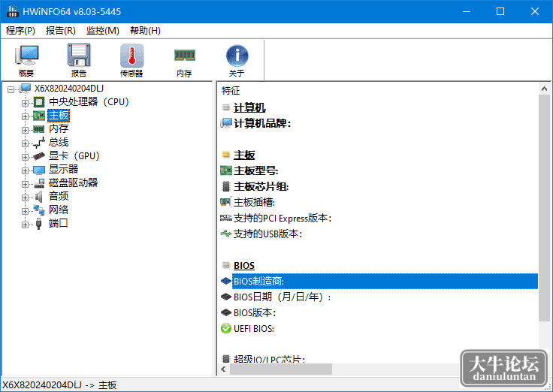Minimize the HWiNFO64 window
Image resolution: width=553 pixels, height=392 pixels.
coord(467,11)
